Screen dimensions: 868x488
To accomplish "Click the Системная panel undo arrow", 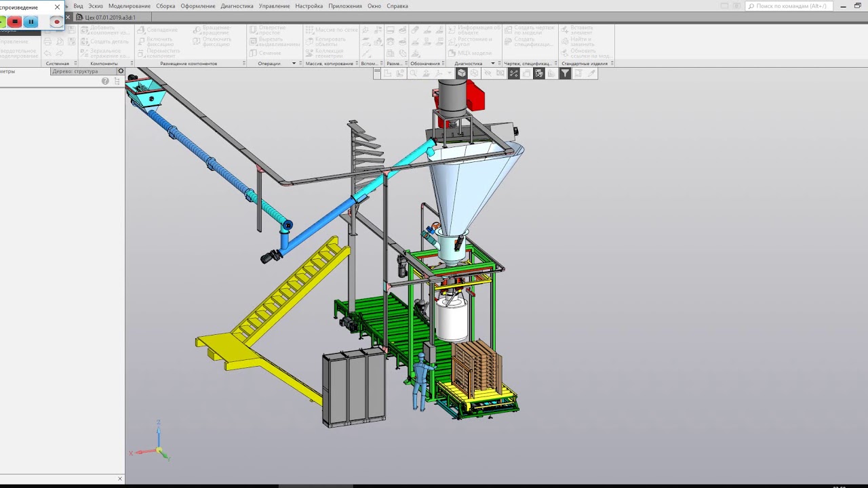I will point(47,54).
